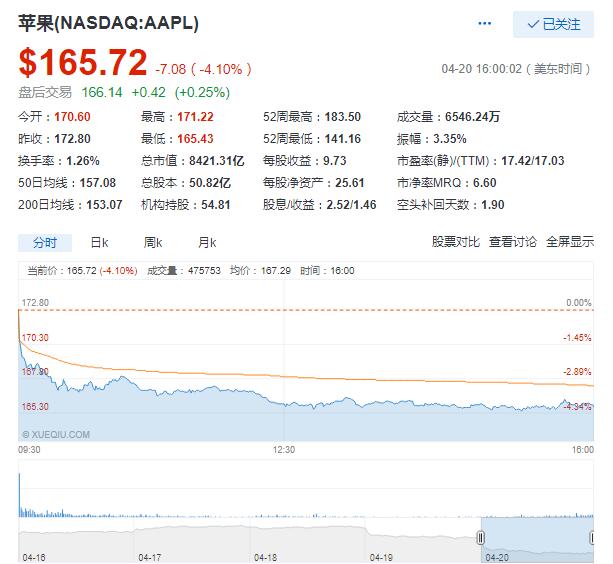Select the 分时 intraday chart tab
The image size is (613, 564).
[45, 243]
